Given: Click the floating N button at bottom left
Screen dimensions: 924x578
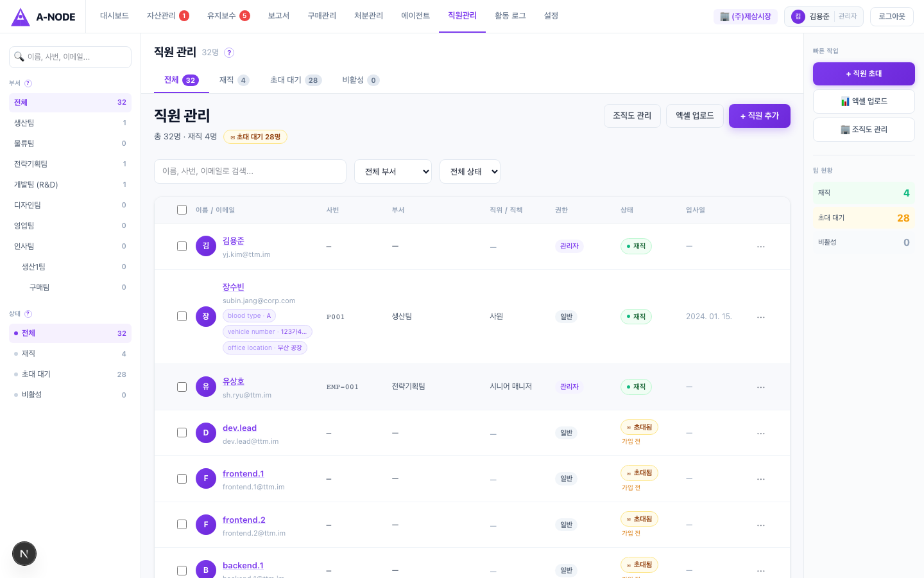Looking at the screenshot, I should (x=24, y=553).
